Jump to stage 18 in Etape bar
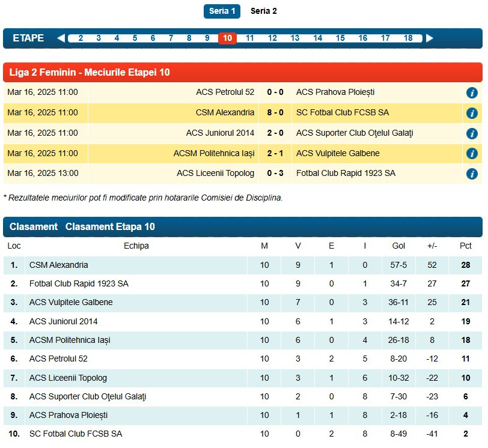The image size is (488, 448). coord(408,38)
